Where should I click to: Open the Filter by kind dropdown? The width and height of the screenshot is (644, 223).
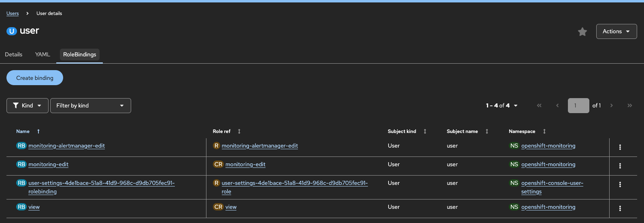90,105
